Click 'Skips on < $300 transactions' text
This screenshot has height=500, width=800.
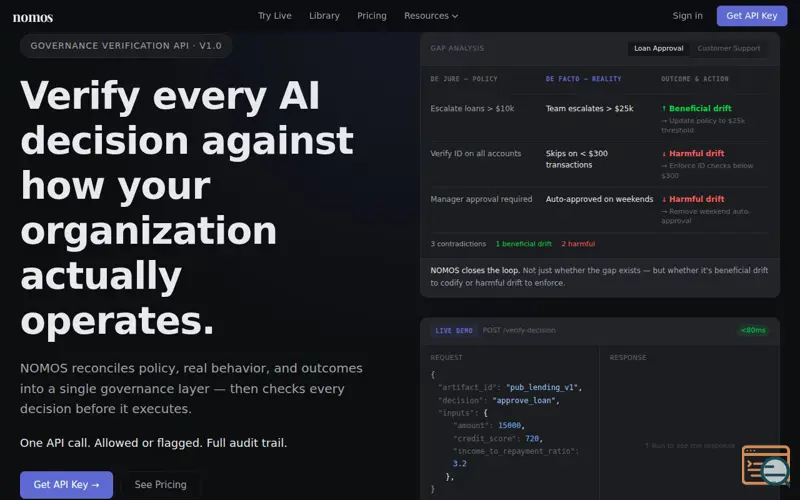(x=577, y=159)
